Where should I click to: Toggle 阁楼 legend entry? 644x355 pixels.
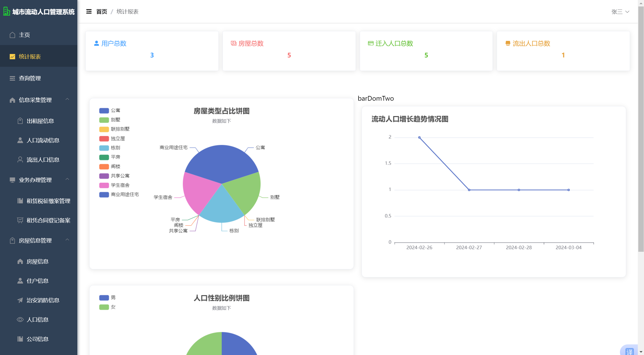[x=109, y=166]
